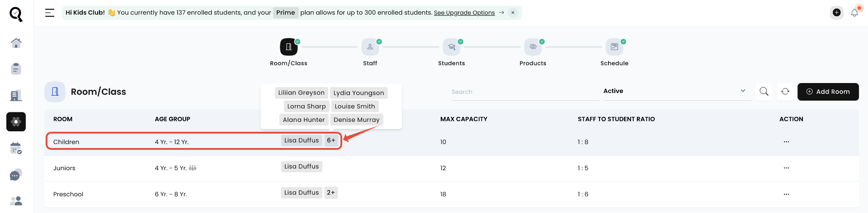Image resolution: width=868 pixels, height=213 pixels.
Task: Open the chat messages sidebar icon
Action: click(x=16, y=175)
